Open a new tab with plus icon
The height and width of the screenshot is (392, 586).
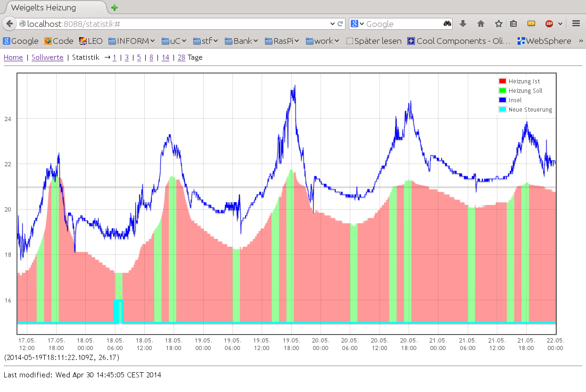(114, 8)
